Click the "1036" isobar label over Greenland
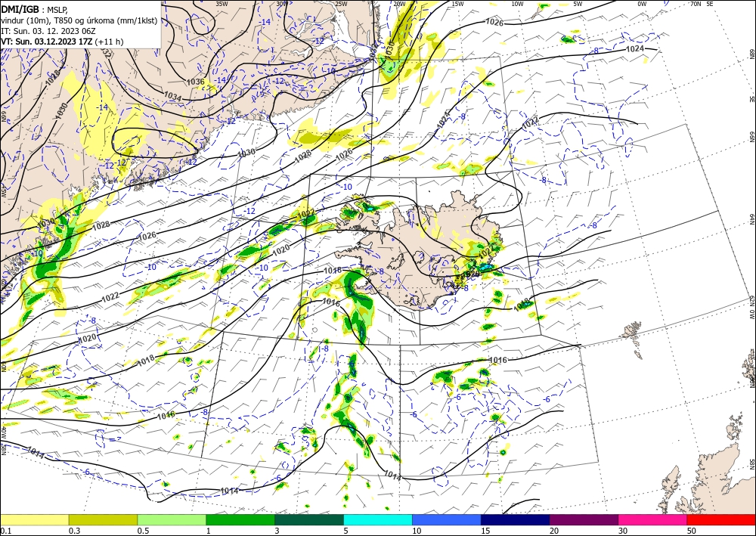756x536 pixels. pos(195,82)
